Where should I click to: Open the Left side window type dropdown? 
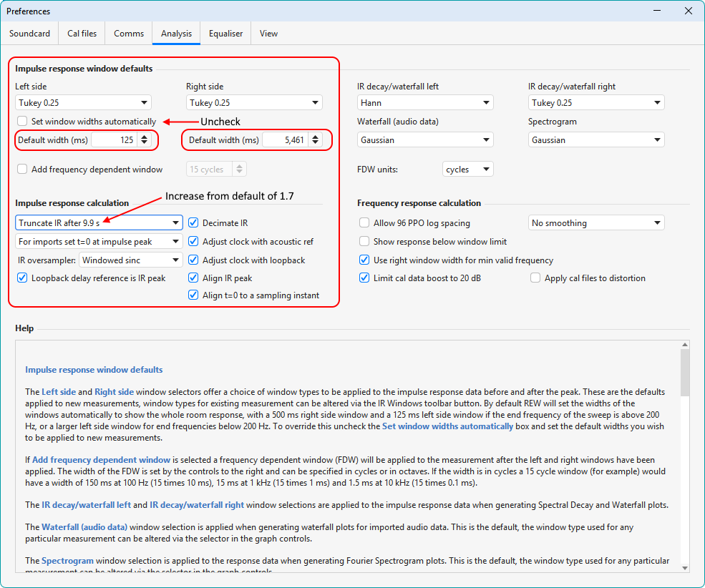(82, 102)
